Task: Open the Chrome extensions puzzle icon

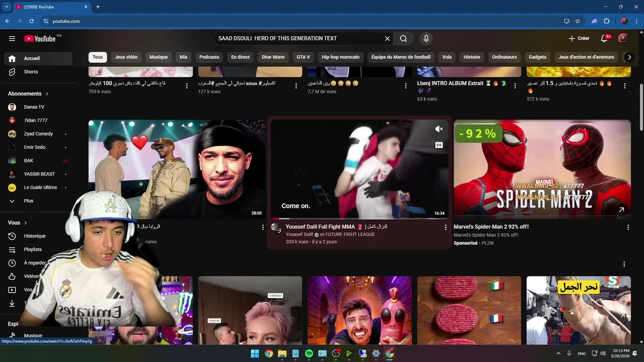Action: click(x=606, y=21)
